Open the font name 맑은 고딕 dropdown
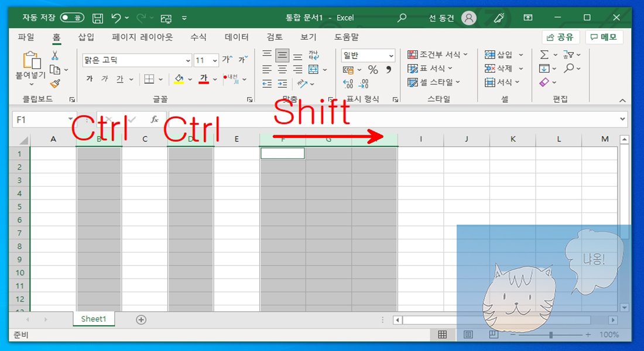The height and width of the screenshot is (351, 644). (188, 60)
